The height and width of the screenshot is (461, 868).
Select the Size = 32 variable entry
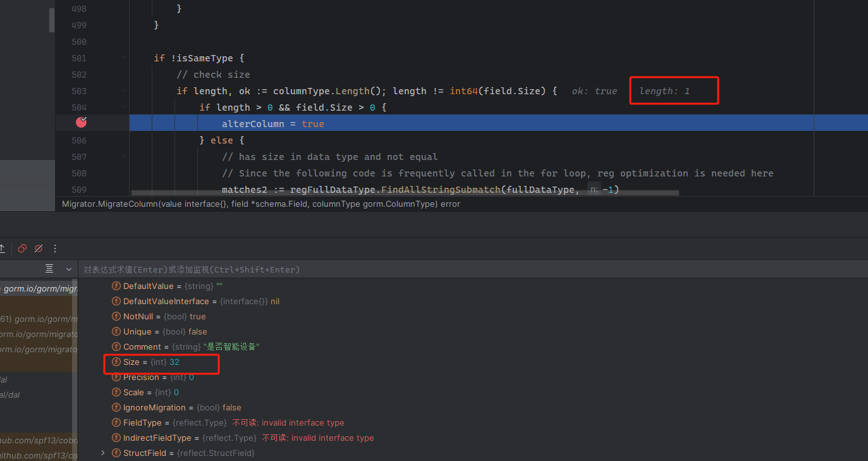tap(161, 362)
